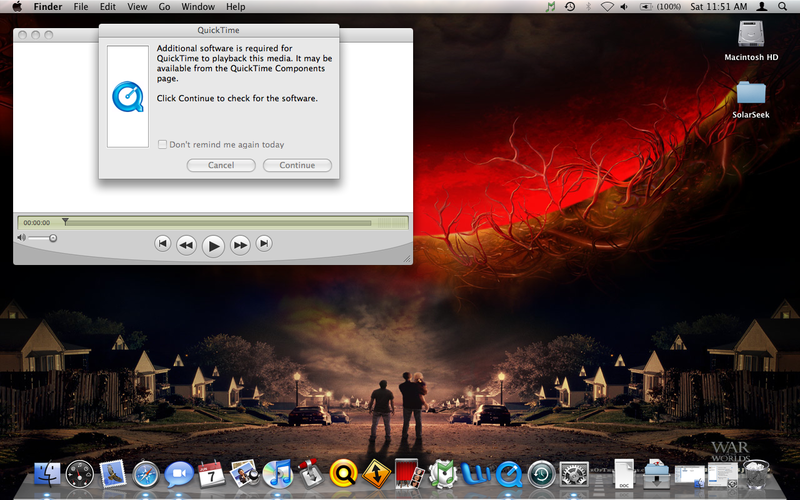Launch Mail from the Dock
This screenshot has height=500, width=800.
pyautogui.click(x=112, y=473)
